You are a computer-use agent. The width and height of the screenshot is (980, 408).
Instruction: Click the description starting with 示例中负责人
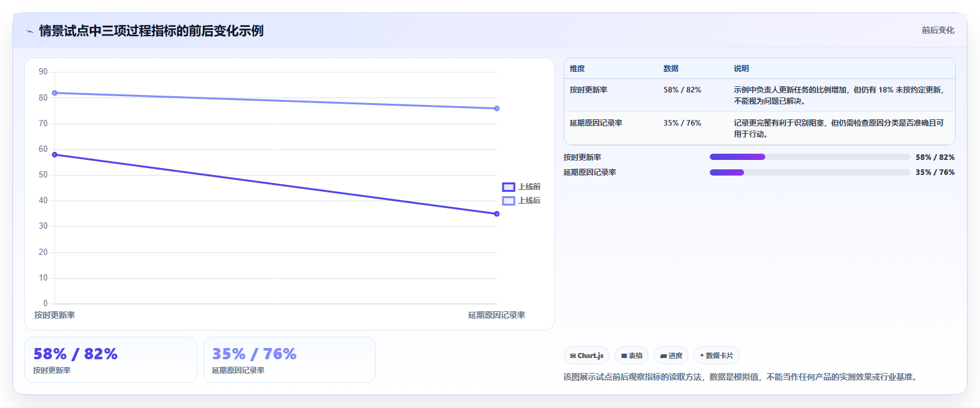pyautogui.click(x=839, y=96)
